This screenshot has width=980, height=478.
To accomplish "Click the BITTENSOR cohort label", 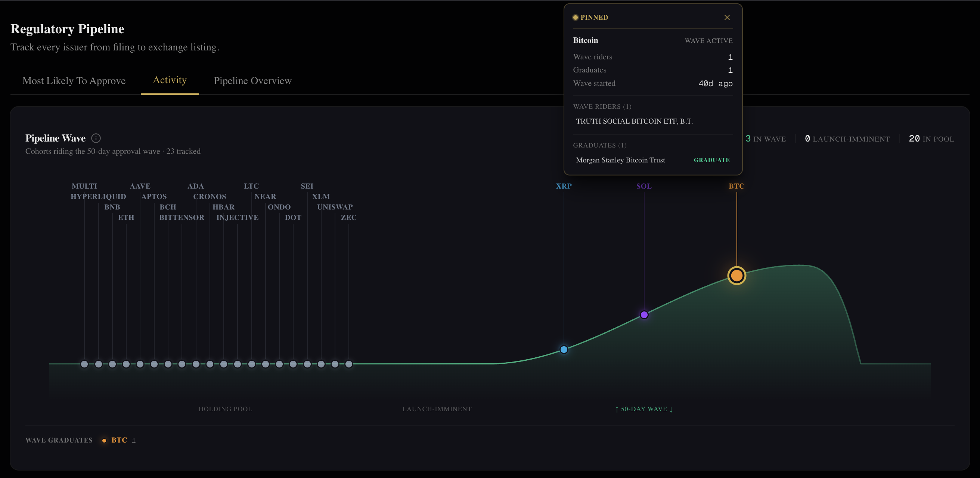I will click(182, 217).
